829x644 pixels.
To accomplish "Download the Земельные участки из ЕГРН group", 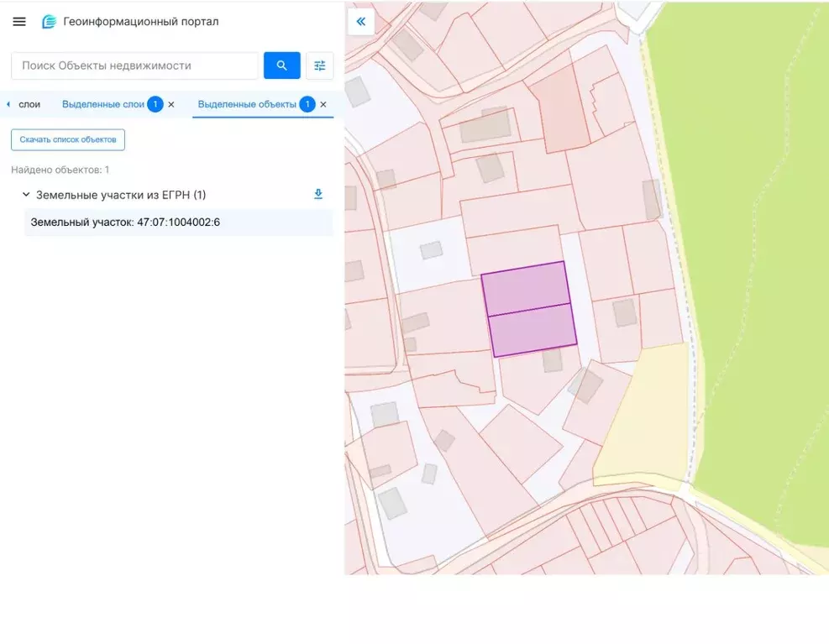I will 318,194.
